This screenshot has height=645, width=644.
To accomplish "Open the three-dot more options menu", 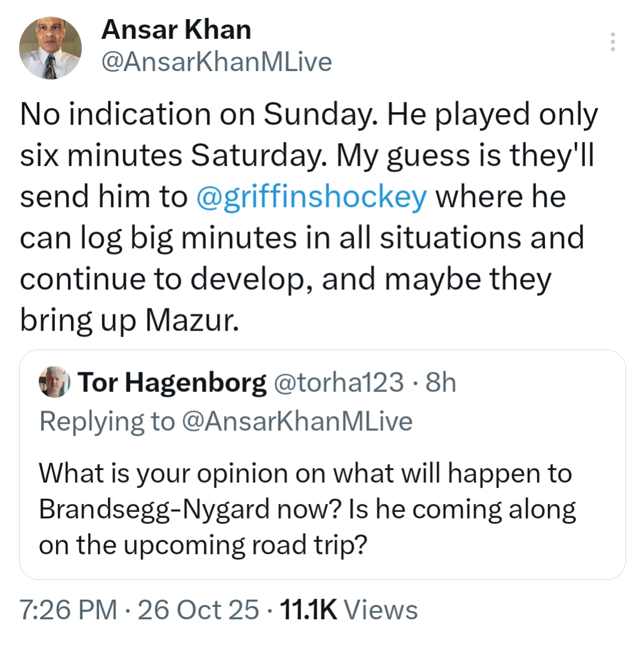I will point(612,42).
